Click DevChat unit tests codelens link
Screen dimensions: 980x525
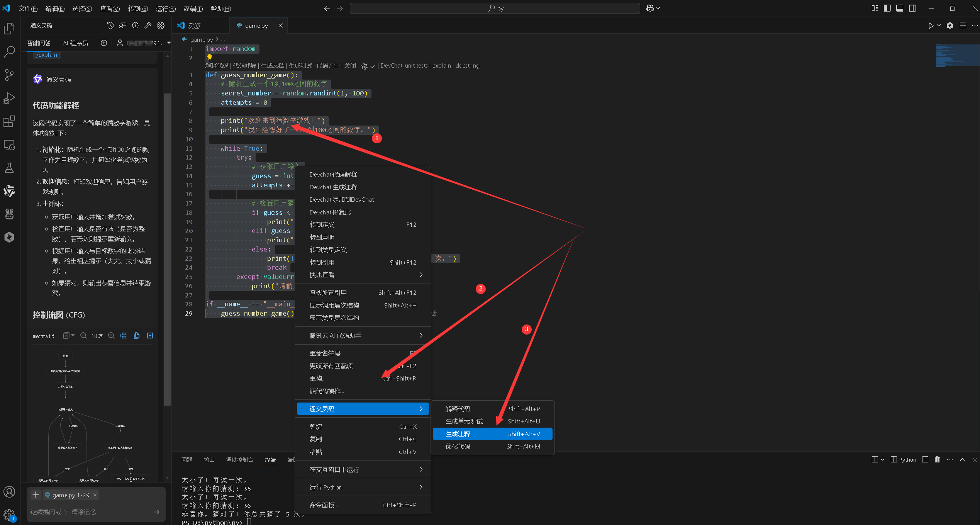(x=404, y=66)
